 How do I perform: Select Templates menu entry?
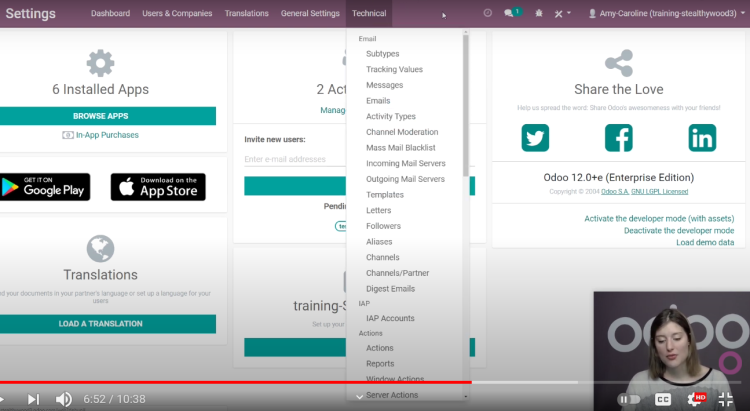click(x=385, y=195)
